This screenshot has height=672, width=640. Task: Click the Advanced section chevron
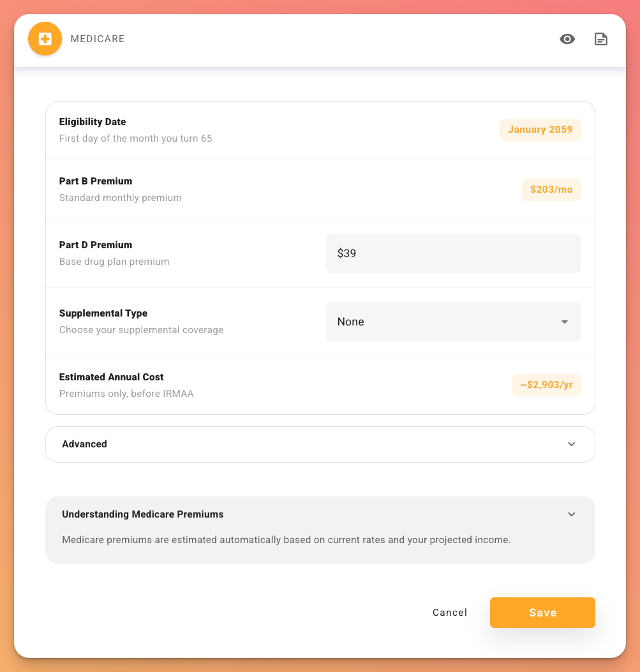[x=571, y=444]
